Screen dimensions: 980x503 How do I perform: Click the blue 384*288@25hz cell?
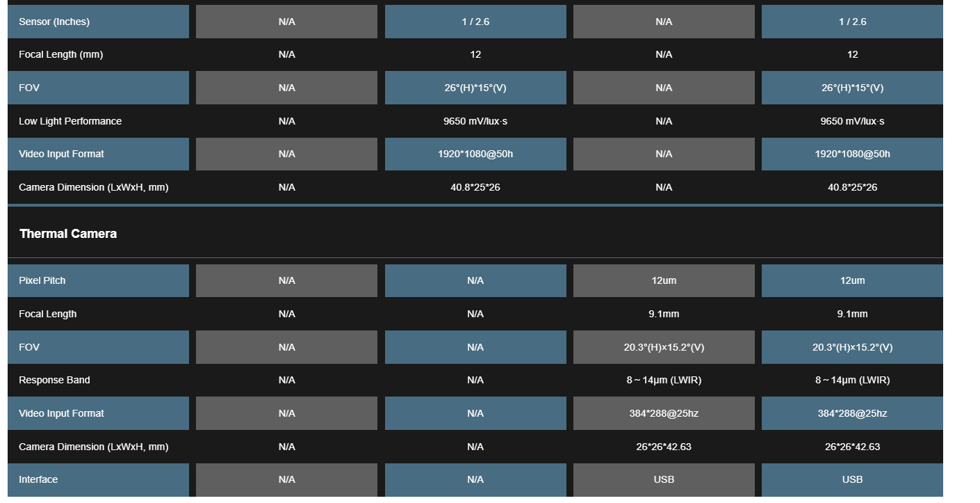coord(852,413)
